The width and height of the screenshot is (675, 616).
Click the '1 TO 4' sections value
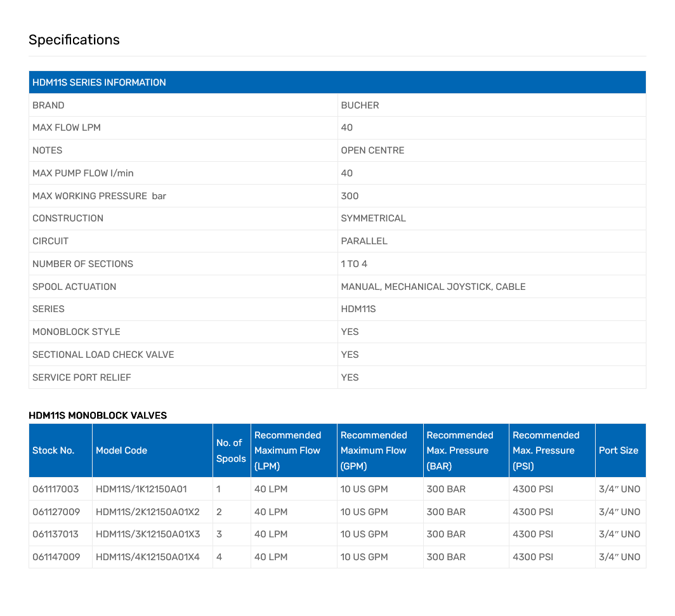[354, 264]
